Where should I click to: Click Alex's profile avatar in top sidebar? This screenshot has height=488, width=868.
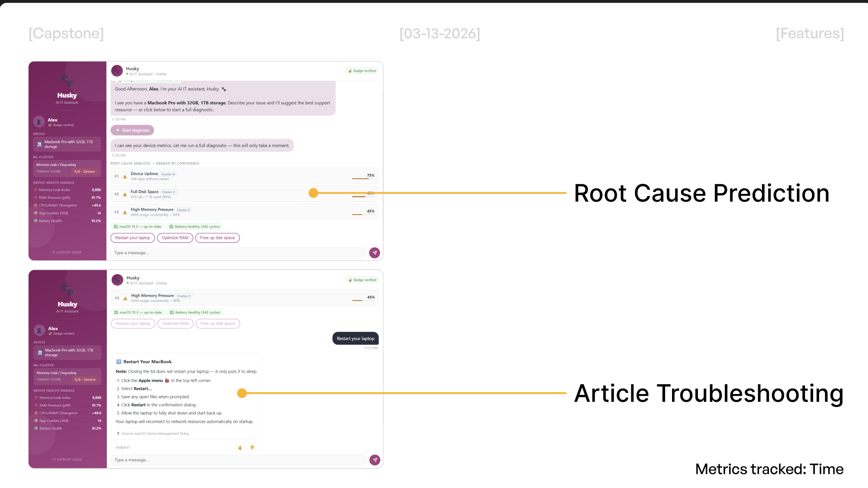[39, 122]
